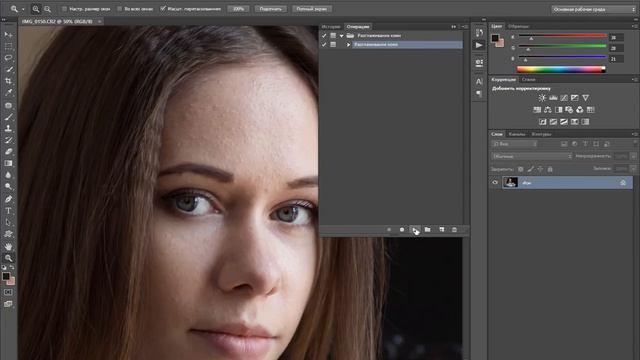The height and width of the screenshot is (360, 640).
Task: Select the Lasso tool
Action: (x=8, y=58)
